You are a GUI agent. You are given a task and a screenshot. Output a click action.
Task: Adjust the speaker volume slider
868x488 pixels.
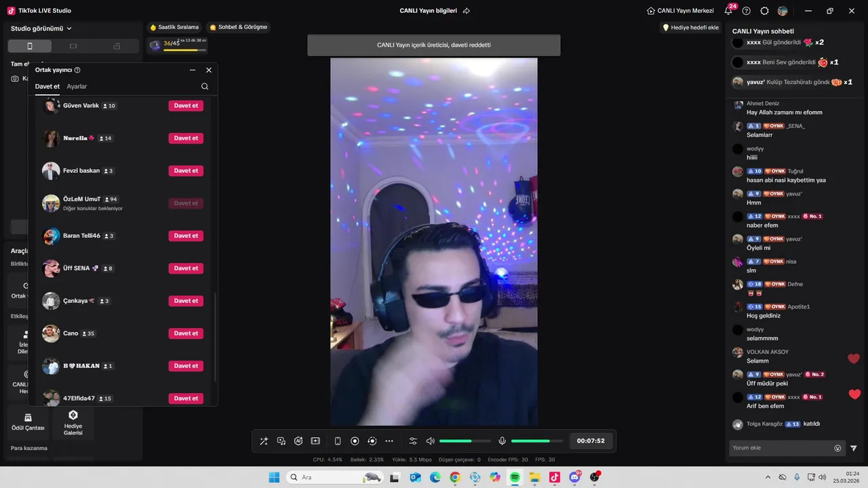click(x=465, y=441)
